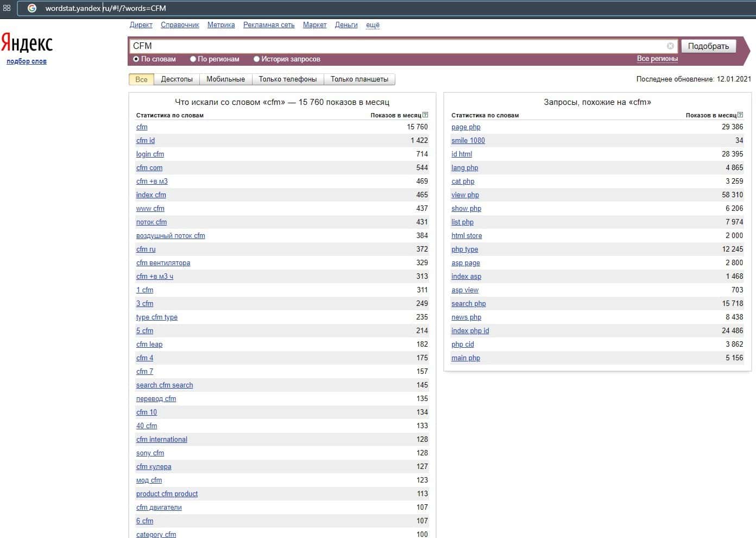The height and width of the screenshot is (538, 756).
Task: Open the 'Все регионы' region selector
Action: (x=657, y=59)
